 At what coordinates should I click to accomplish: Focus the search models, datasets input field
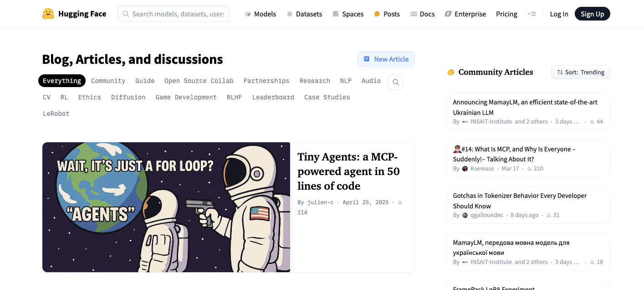tap(174, 14)
